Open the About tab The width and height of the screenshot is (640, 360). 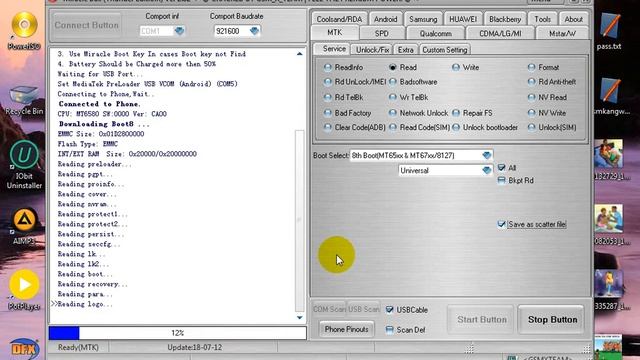coord(573,19)
